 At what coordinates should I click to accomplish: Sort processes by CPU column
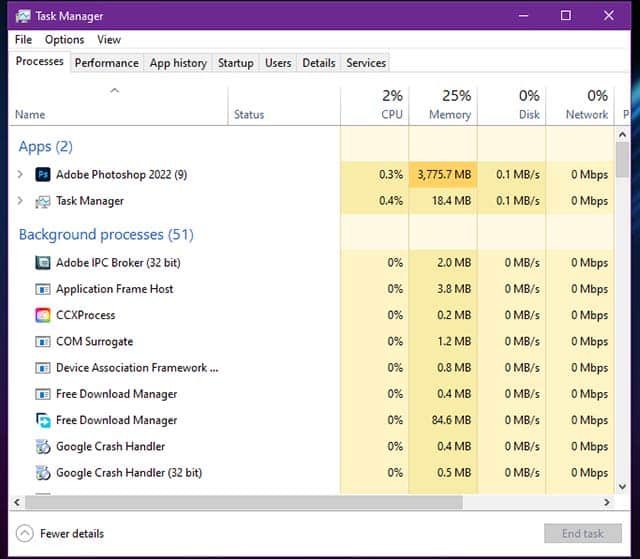coord(375,105)
